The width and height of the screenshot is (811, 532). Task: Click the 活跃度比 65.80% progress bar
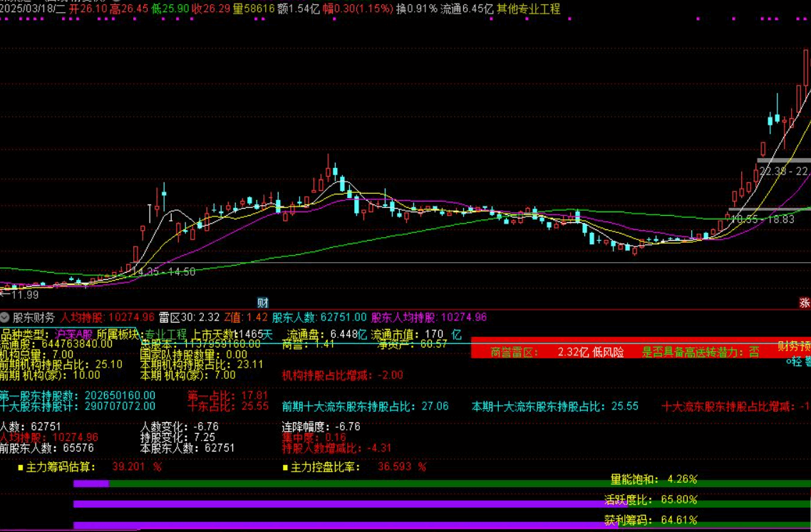(x=443, y=504)
